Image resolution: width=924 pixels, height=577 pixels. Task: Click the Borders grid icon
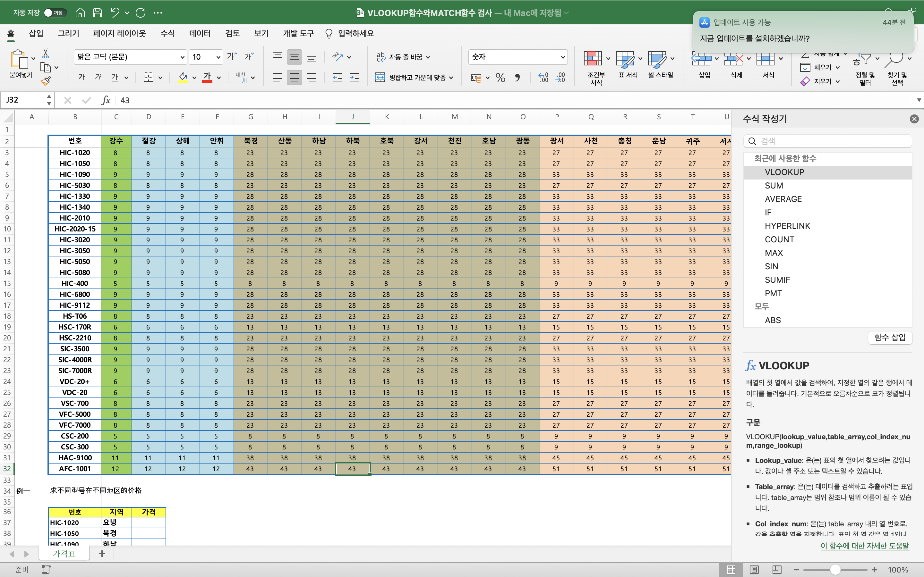(149, 78)
